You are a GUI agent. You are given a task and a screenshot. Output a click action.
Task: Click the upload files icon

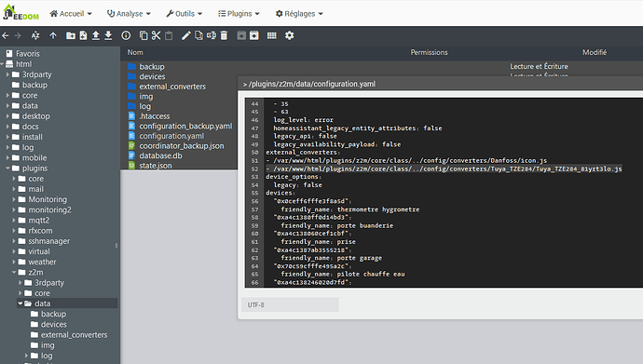(96, 36)
